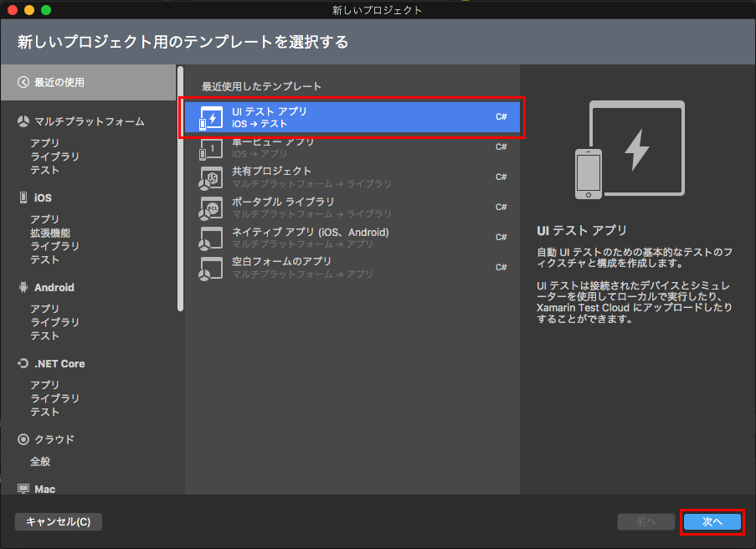The width and height of the screenshot is (756, 549).
Task: Click the ポータブル ライブラリ PCL icon
Action: [x=211, y=208]
